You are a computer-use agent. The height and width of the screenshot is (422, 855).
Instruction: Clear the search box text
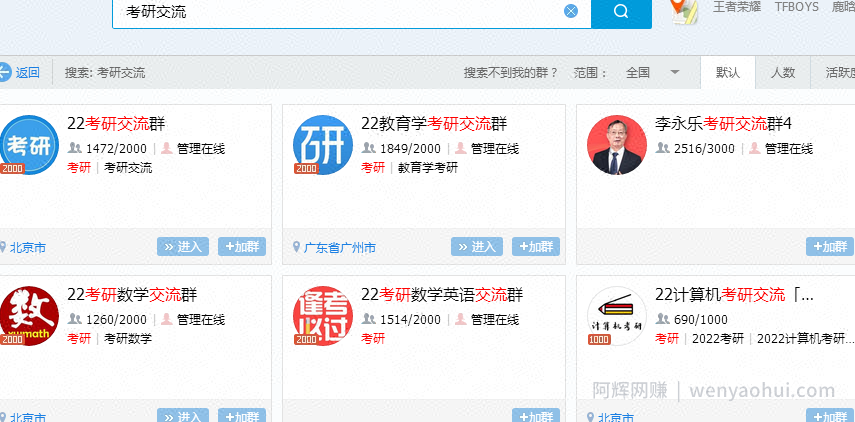571,11
